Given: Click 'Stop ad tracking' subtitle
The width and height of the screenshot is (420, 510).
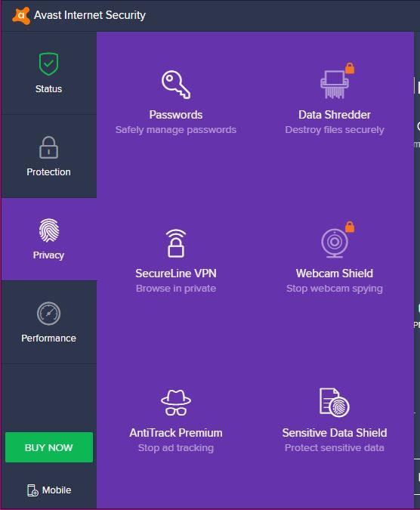Looking at the screenshot, I should (x=176, y=448).
